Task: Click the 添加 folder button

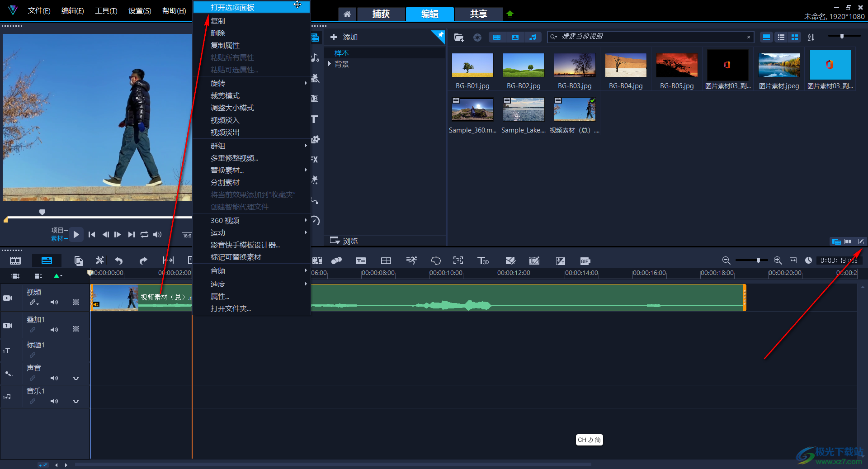Action: point(344,37)
